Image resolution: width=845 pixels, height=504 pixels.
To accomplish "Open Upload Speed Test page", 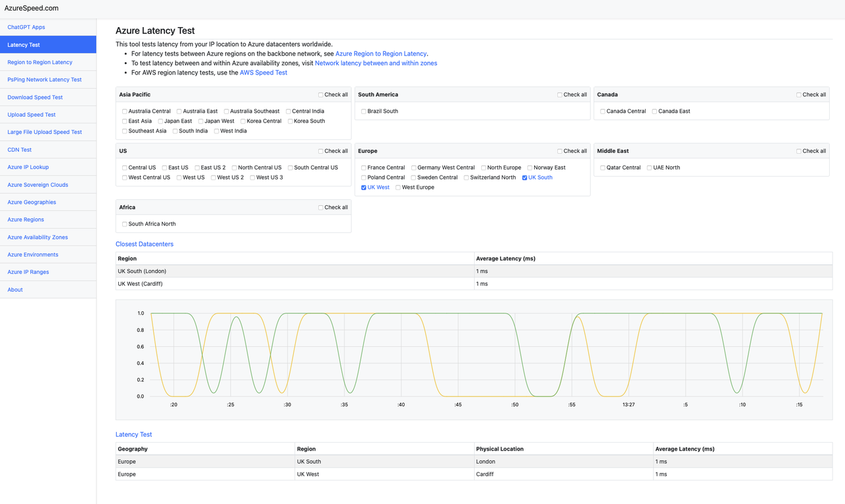I will pyautogui.click(x=48, y=115).
